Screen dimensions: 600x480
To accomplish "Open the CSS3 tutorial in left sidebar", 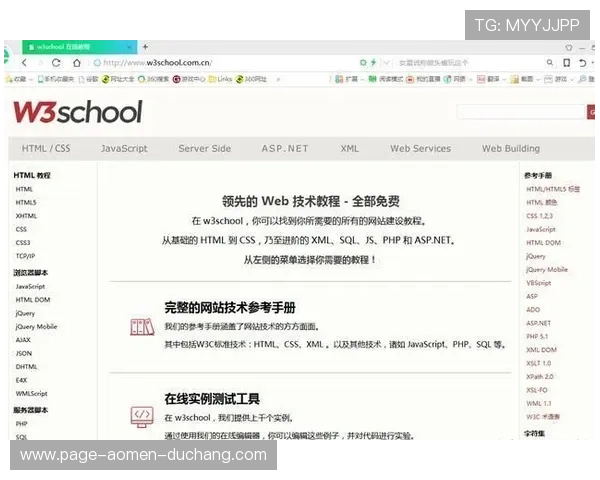I will pos(23,243).
